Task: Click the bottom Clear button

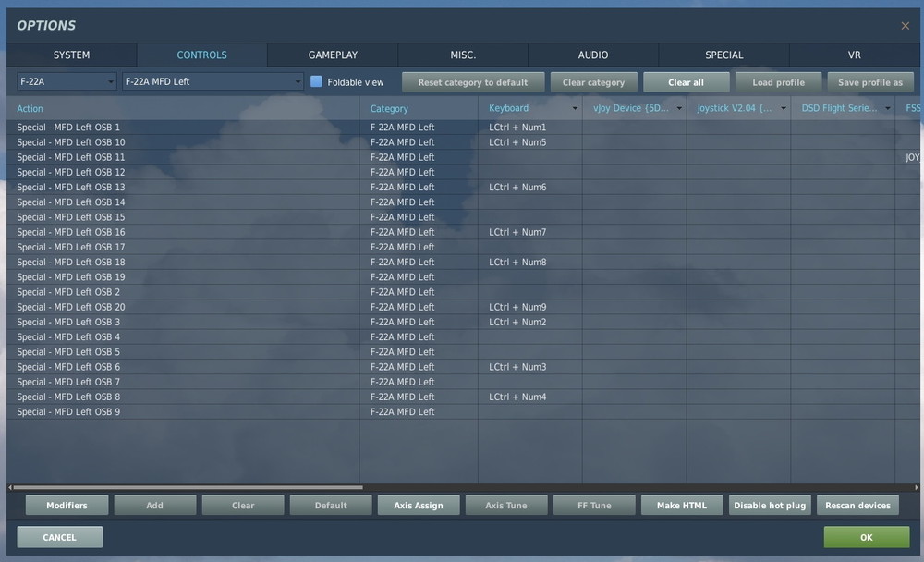Action: click(x=243, y=505)
